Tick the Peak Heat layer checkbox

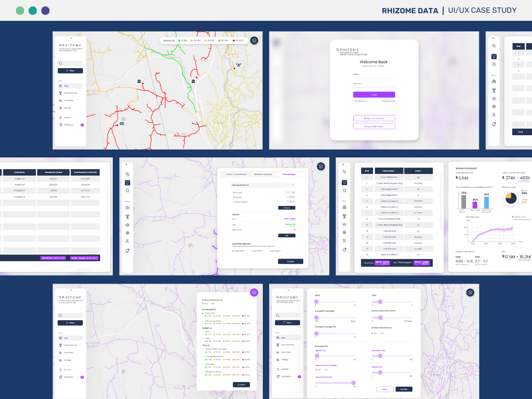point(203,364)
